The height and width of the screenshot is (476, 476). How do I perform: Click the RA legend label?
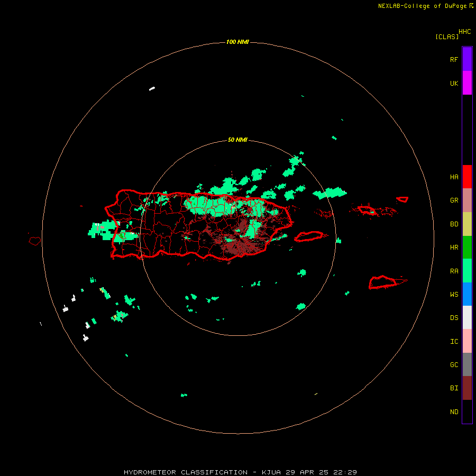(454, 271)
